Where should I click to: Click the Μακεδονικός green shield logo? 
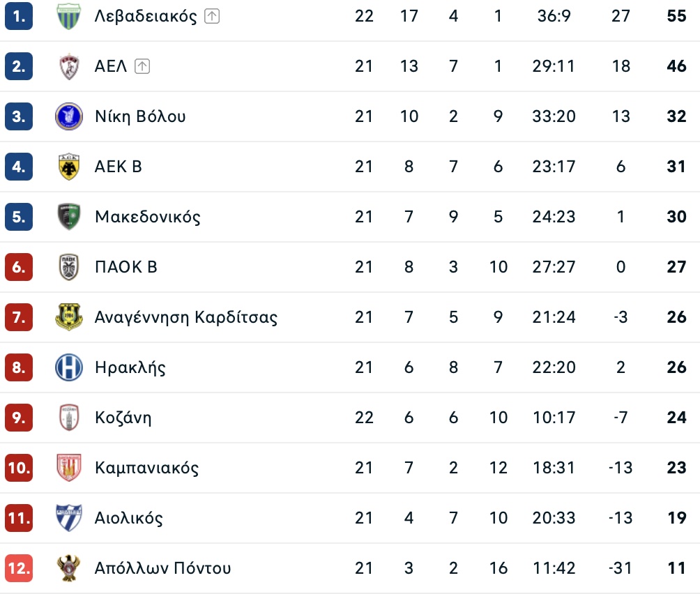69,217
